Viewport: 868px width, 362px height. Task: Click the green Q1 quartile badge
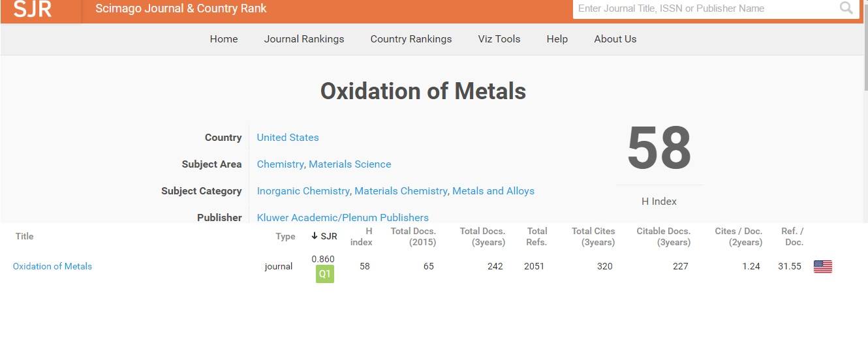coord(325,275)
